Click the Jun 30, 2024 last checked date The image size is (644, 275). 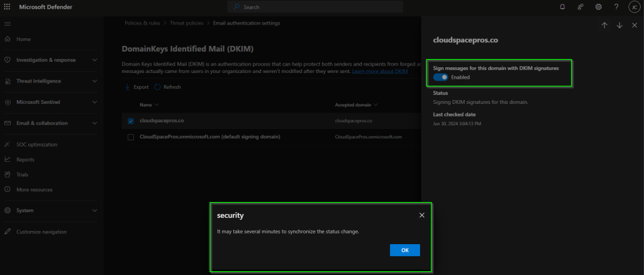[x=457, y=123]
